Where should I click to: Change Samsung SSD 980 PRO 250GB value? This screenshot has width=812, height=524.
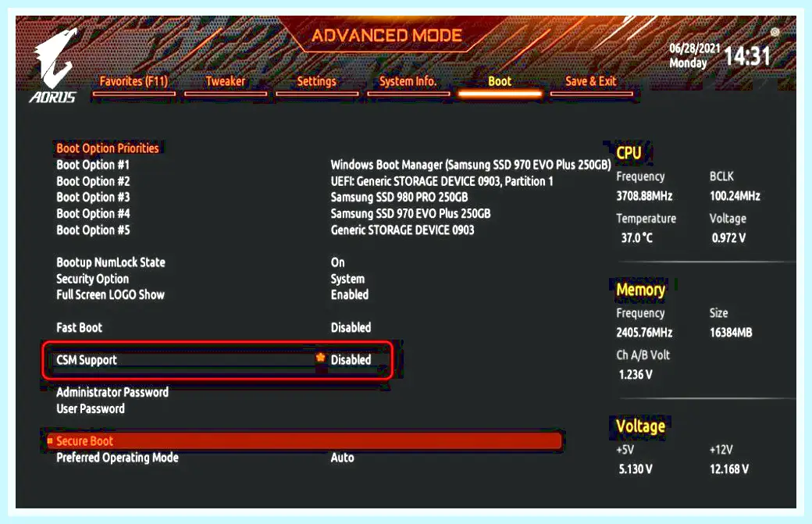click(x=399, y=198)
